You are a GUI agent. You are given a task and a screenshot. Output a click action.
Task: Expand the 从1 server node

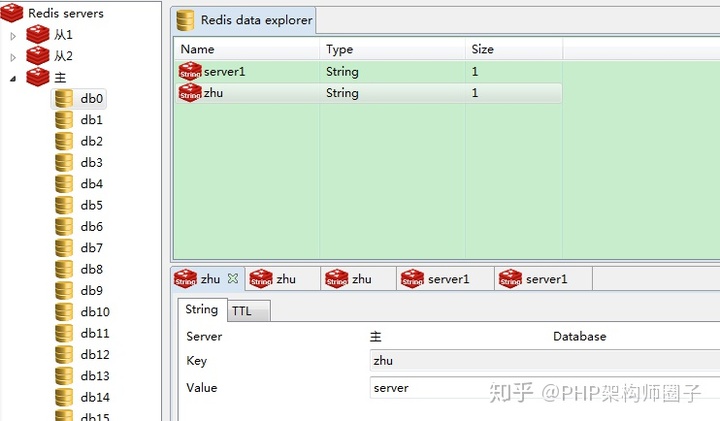pyautogui.click(x=13, y=36)
